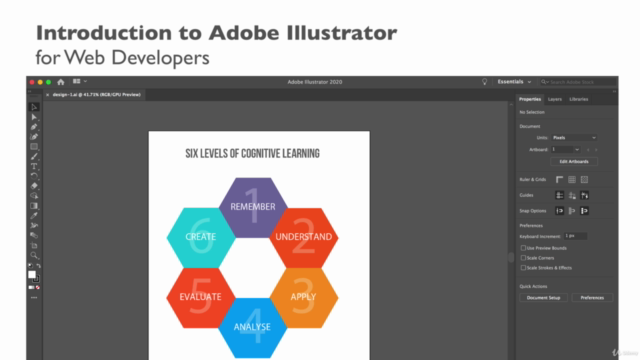Select the design-1.ai document tab
The height and width of the screenshot is (360, 640).
tap(96, 95)
